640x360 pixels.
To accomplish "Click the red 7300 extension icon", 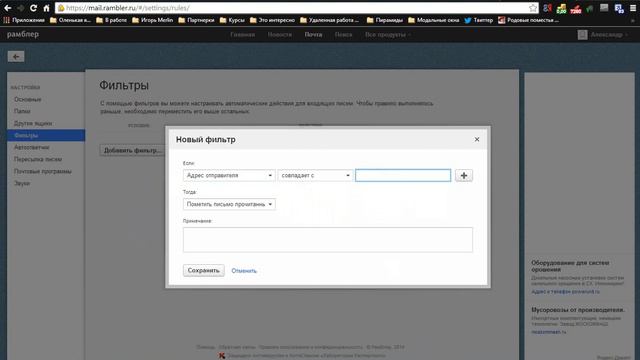I will coord(576,8).
